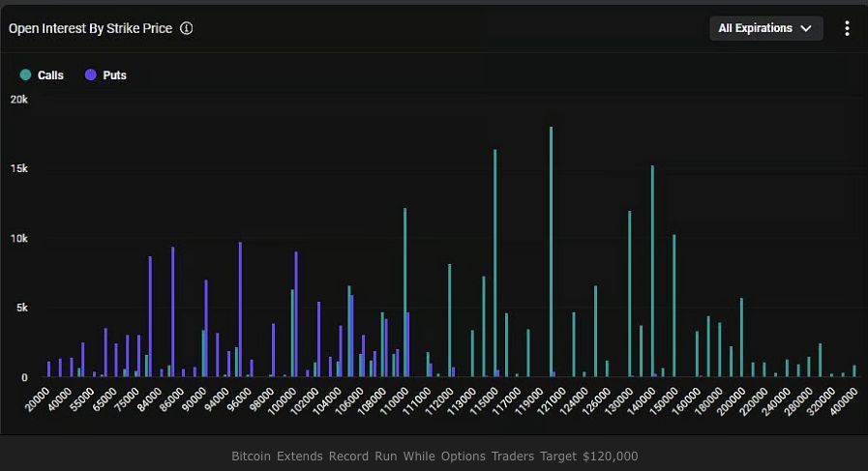Click the 110000 strike axis label
Viewport: 868px width, 471px height.
[x=394, y=400]
